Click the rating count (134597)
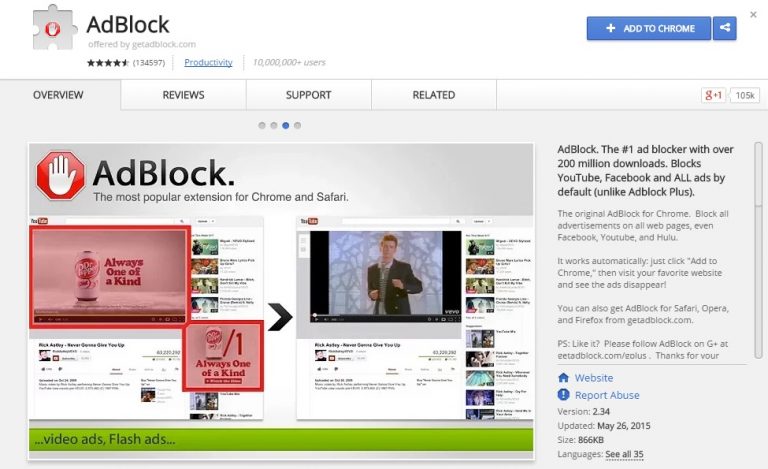The height and width of the screenshot is (469, 768). [x=149, y=63]
